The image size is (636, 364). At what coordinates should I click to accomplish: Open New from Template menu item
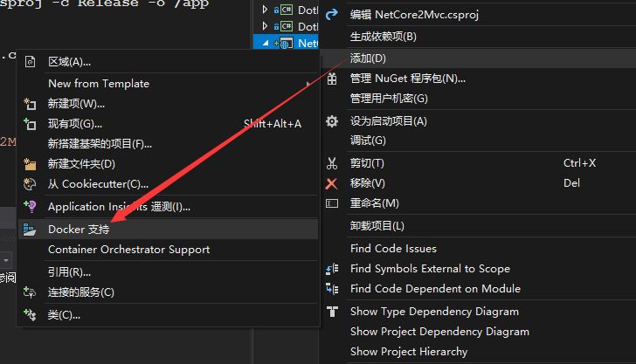(168, 84)
